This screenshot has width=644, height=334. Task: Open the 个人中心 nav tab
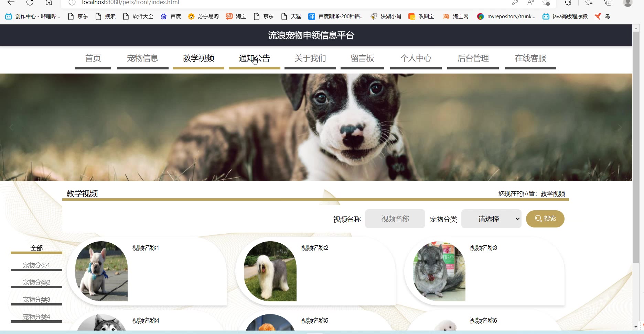pyautogui.click(x=416, y=58)
